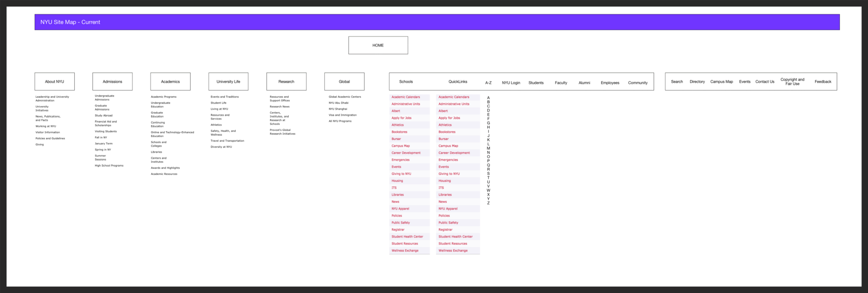Select Continuing Education
The height and width of the screenshot is (293, 868).
point(158,124)
